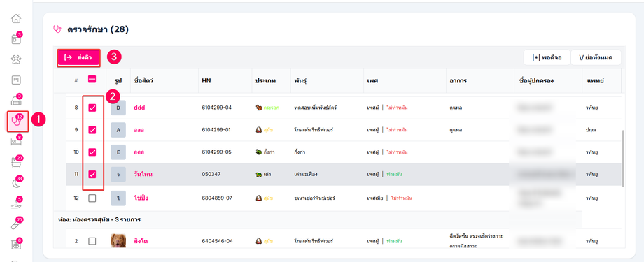This screenshot has width=644, height=262.
Task: Check the checkbox for row สิงโต
Action: [x=92, y=241]
